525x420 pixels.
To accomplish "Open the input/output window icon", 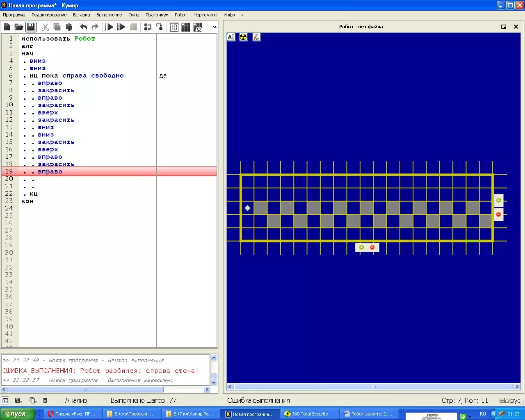I will 174,27.
